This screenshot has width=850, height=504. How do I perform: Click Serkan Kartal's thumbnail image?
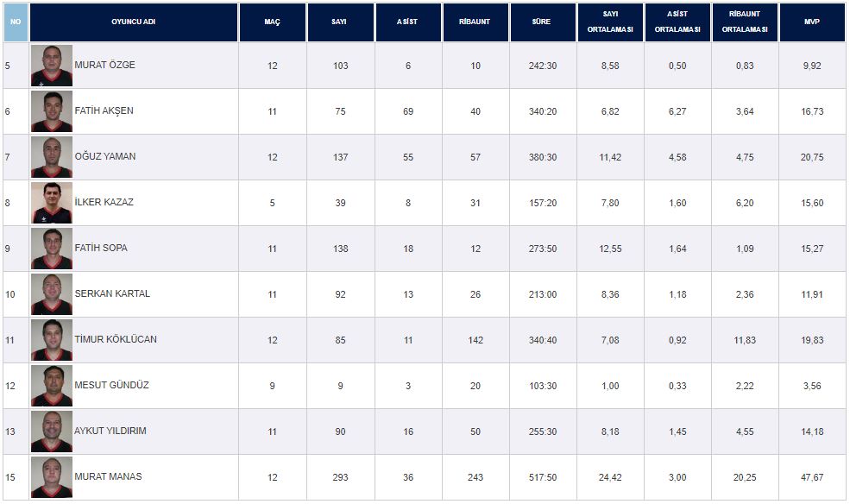pos(52,294)
